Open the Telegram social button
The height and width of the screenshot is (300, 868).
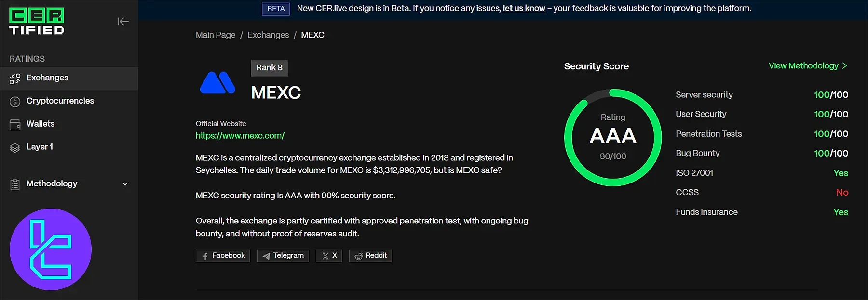(283, 256)
